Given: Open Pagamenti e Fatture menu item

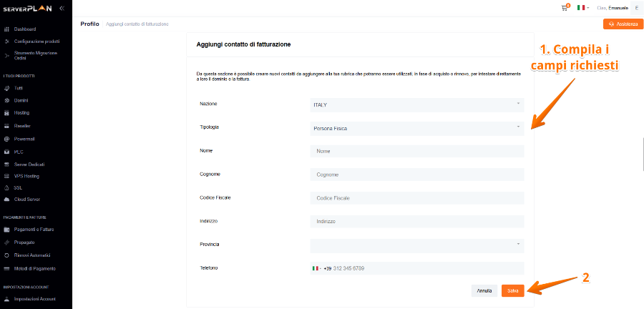Looking at the screenshot, I should (34, 230).
